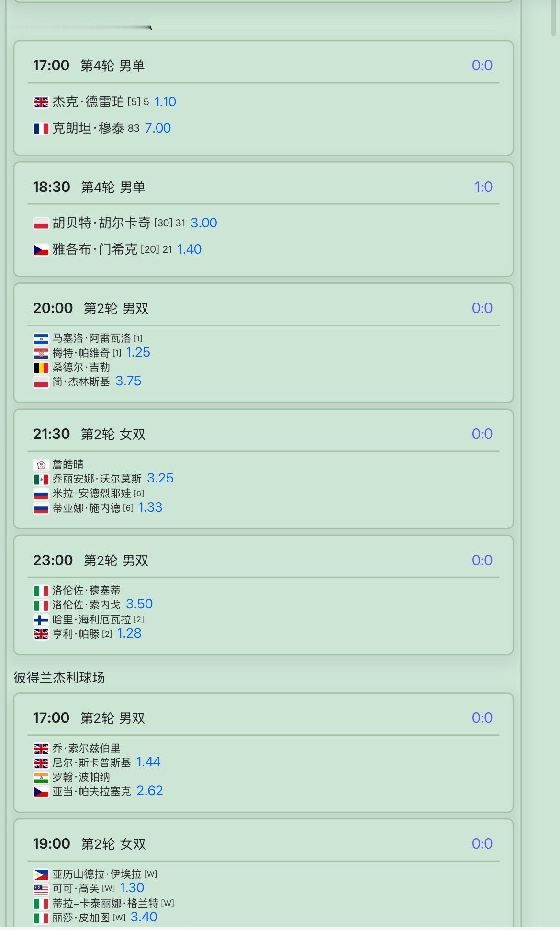Click the Czech flag beside 雅各布·门希克

tap(41, 249)
